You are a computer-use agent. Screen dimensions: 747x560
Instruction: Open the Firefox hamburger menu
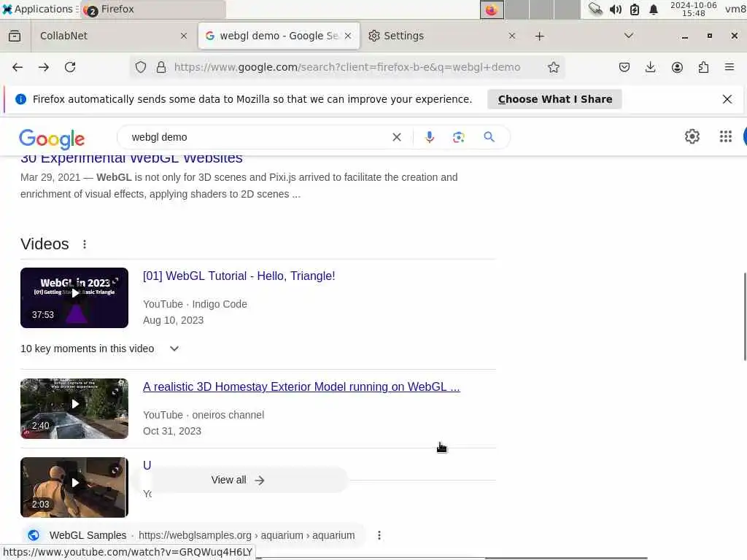coord(729,67)
